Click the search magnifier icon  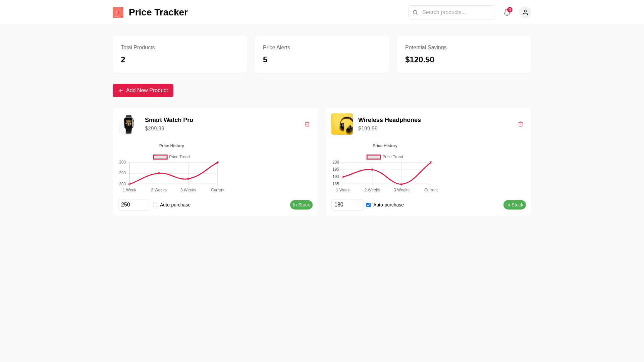415,12
